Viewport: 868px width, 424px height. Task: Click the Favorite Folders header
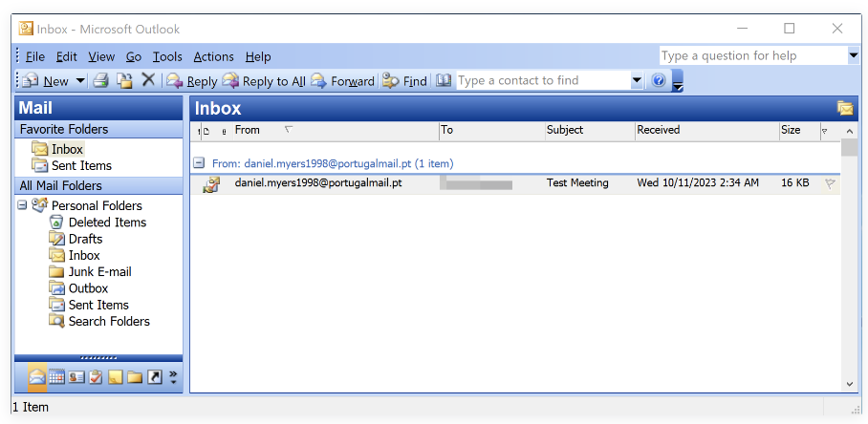(x=98, y=129)
